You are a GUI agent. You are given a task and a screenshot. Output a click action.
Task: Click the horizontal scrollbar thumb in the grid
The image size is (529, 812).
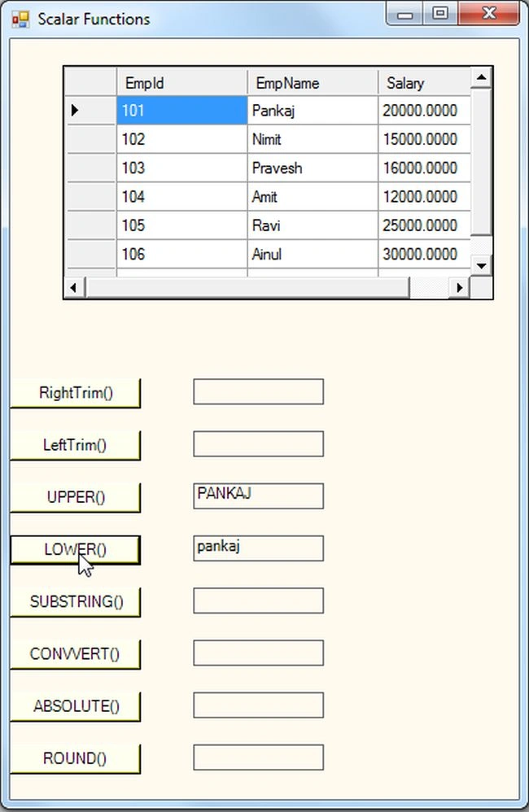[x=247, y=287]
